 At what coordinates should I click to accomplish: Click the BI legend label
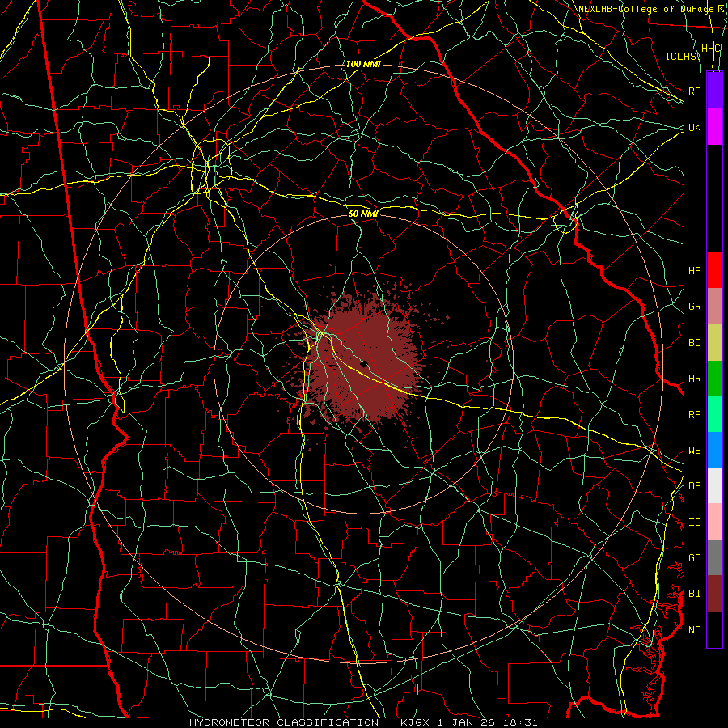coord(694,594)
